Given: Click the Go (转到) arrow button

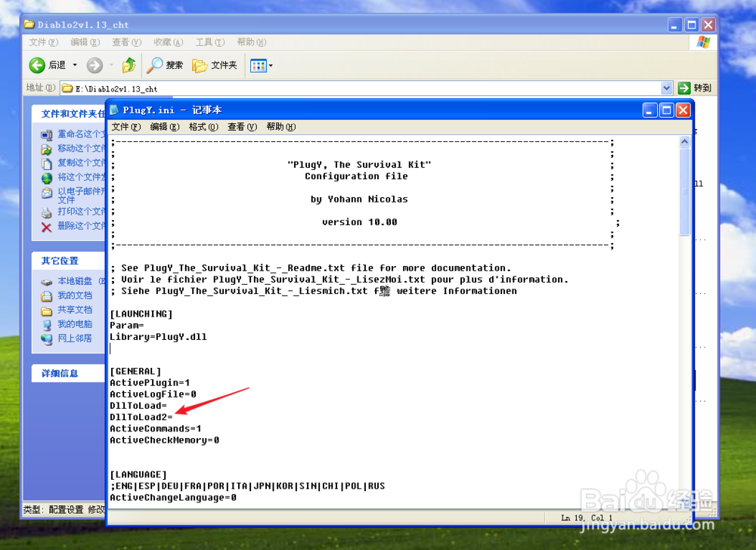Looking at the screenshot, I should pyautogui.click(x=683, y=88).
